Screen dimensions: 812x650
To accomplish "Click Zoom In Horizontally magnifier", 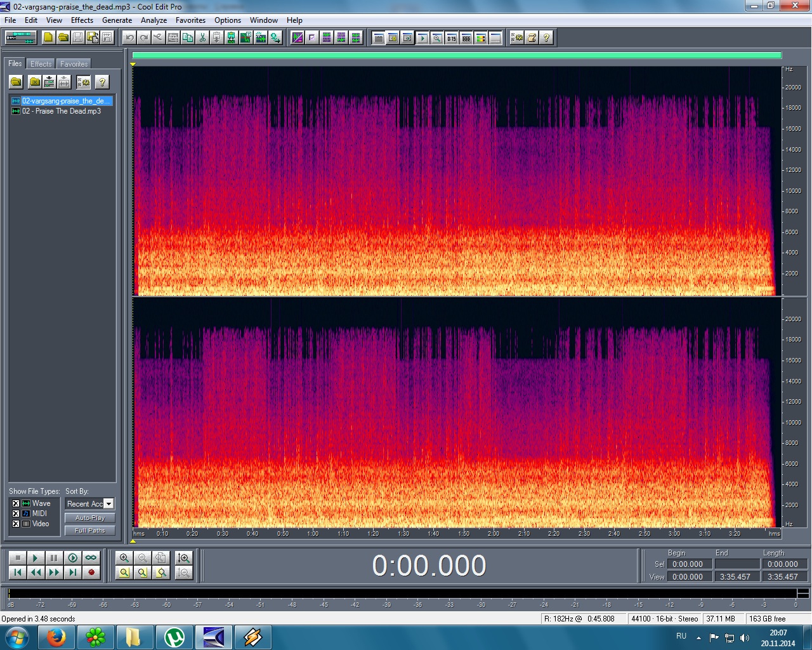I will point(124,558).
